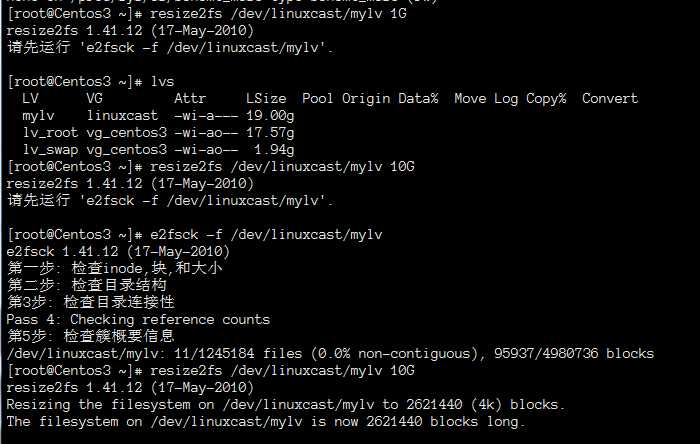This screenshot has height=444, width=700.
Task: Click the lv_swap volume entry
Action: [45, 149]
